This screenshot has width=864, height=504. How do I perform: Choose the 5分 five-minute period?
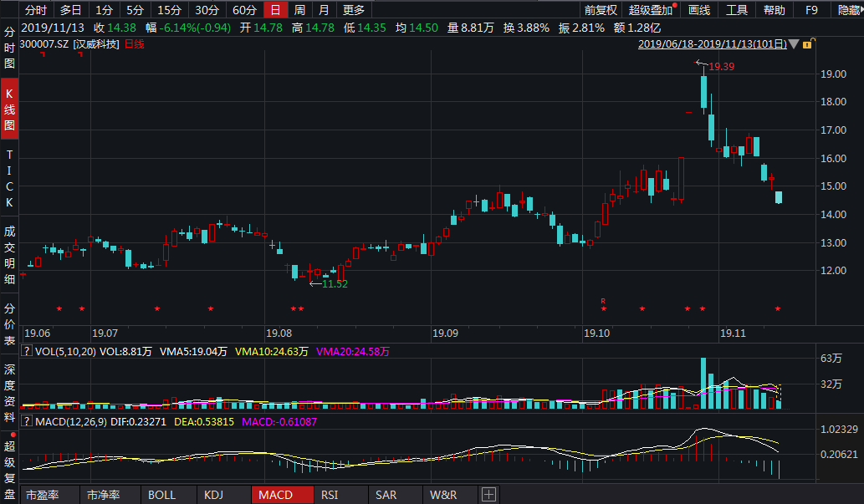pyautogui.click(x=135, y=10)
